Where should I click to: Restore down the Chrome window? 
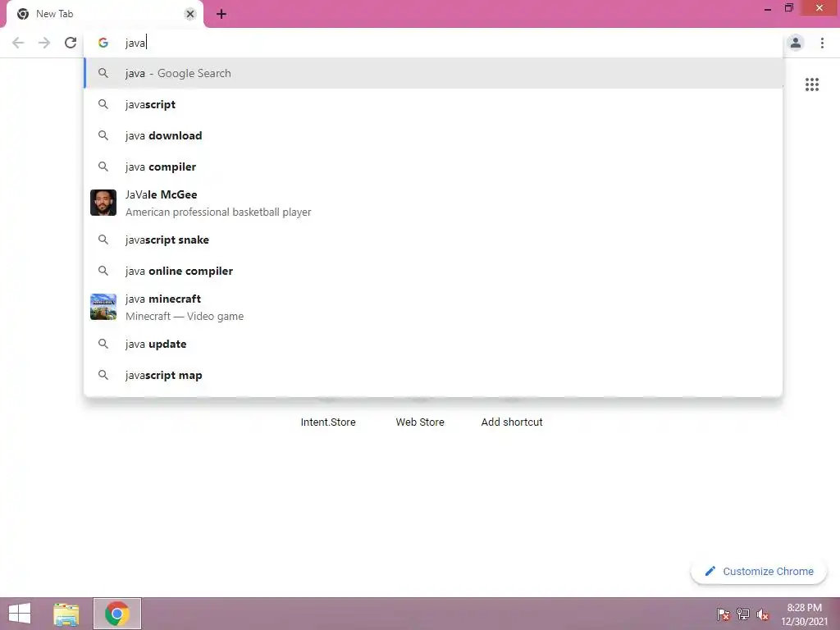[x=788, y=7]
